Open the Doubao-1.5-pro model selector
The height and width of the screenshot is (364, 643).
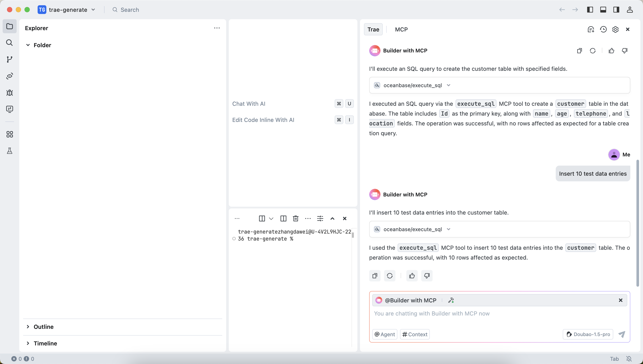[x=588, y=334]
